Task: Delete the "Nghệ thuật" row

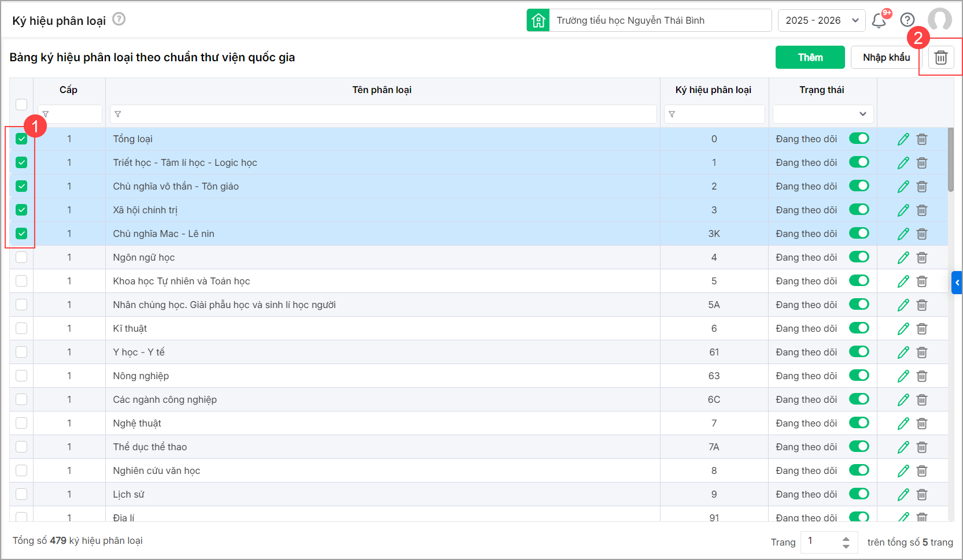Action: (x=922, y=424)
